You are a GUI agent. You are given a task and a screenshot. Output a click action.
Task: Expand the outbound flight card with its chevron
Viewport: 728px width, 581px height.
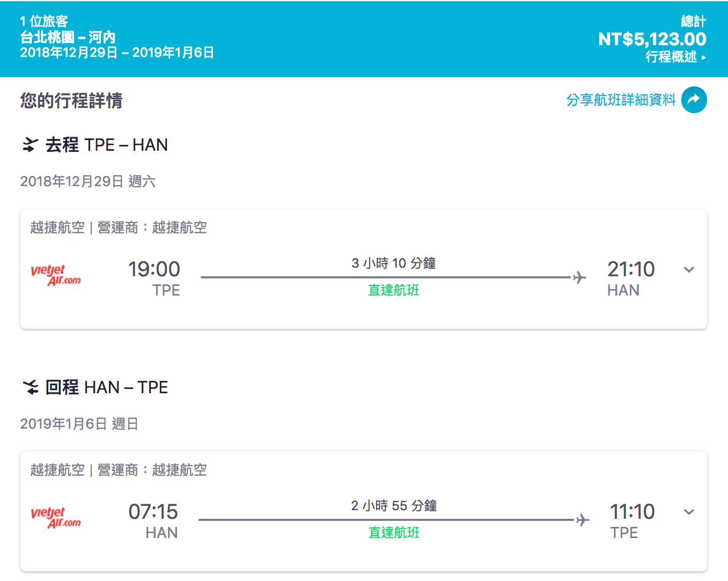[689, 270]
